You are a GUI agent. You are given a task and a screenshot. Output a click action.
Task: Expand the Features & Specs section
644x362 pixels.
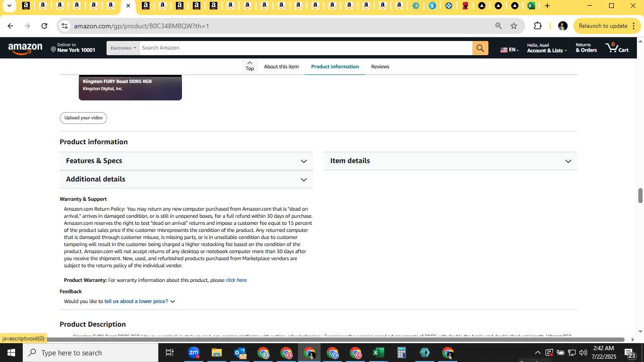[x=186, y=161]
